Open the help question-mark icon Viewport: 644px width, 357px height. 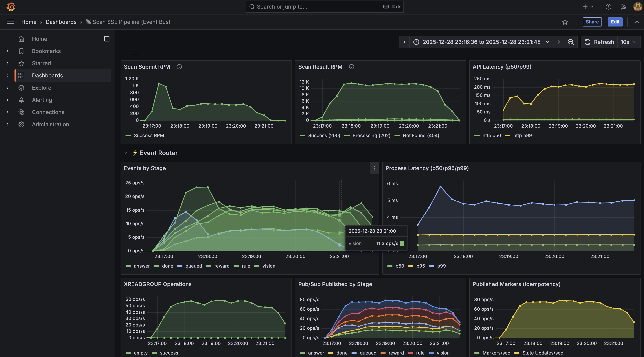click(608, 7)
